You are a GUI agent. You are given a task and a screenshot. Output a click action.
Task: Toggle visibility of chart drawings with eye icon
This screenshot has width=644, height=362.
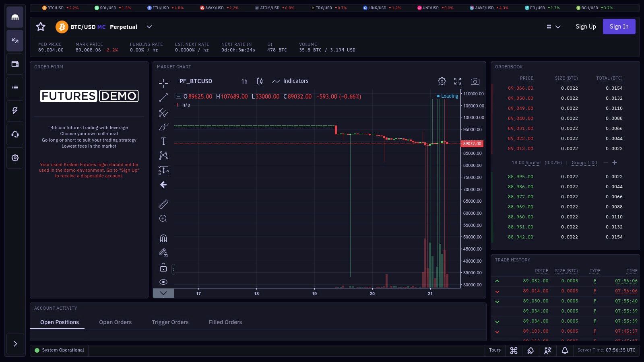163,282
